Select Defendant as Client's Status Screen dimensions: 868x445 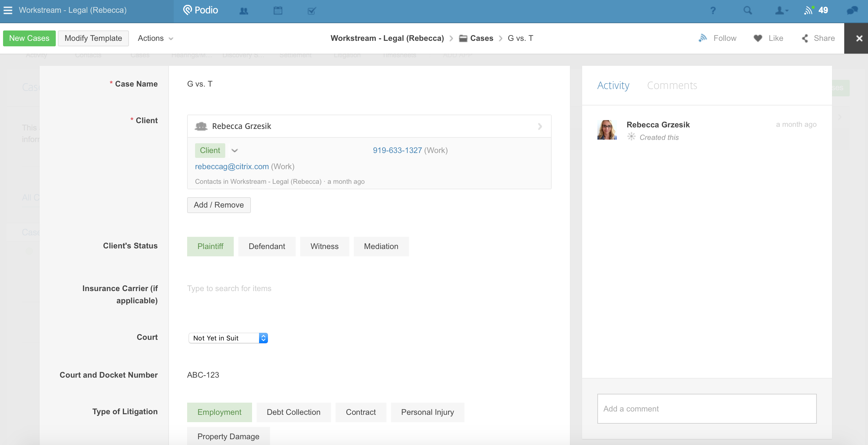tap(267, 246)
